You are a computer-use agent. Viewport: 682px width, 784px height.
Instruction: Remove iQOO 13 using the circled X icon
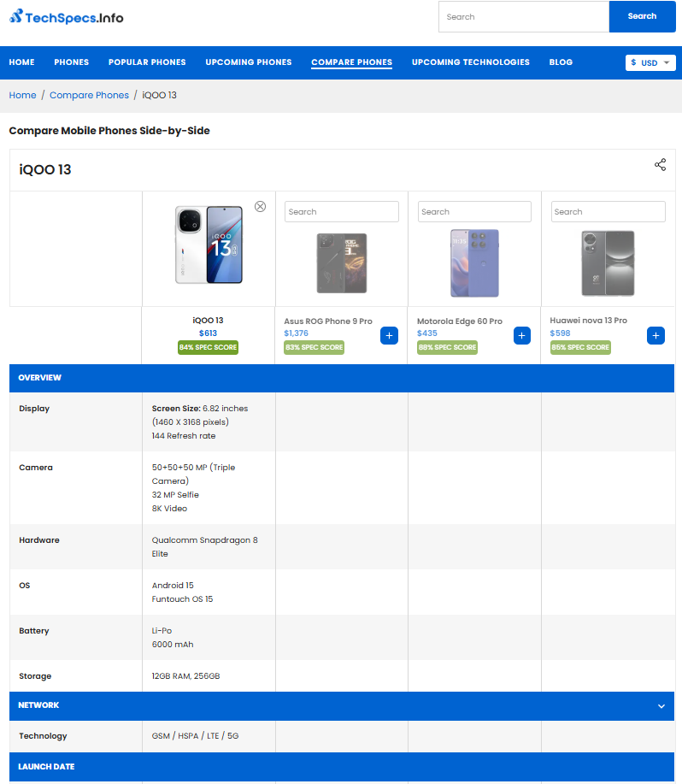(x=261, y=207)
